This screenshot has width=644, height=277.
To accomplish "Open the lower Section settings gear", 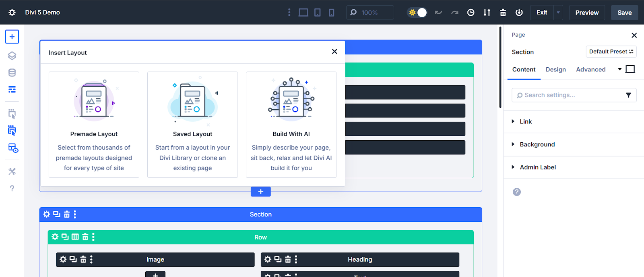I will click(47, 214).
